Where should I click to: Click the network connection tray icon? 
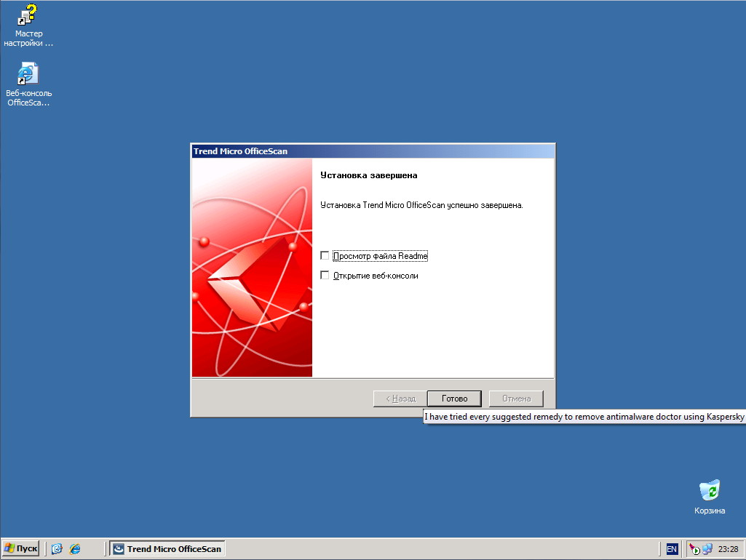pyautogui.click(x=707, y=549)
